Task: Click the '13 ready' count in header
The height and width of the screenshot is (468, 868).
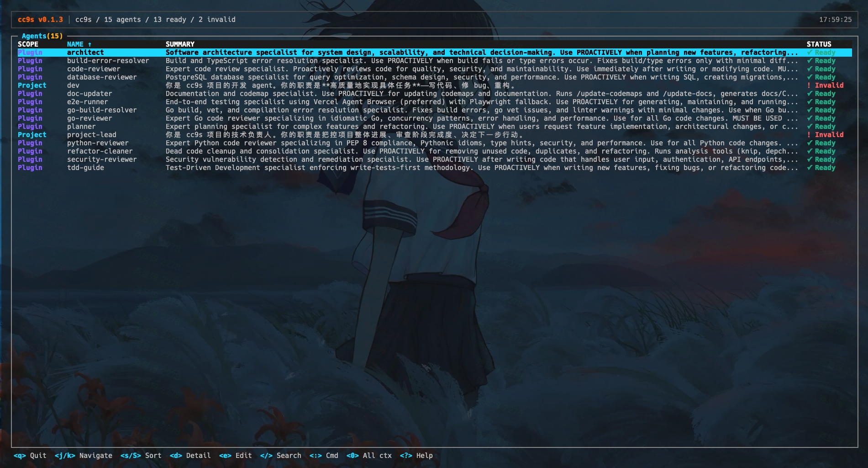Action: coord(170,20)
